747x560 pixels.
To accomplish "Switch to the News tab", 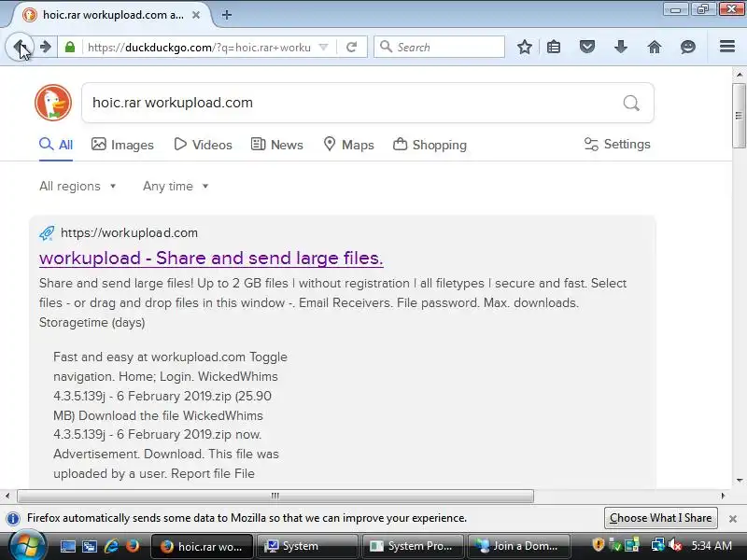I will (276, 145).
